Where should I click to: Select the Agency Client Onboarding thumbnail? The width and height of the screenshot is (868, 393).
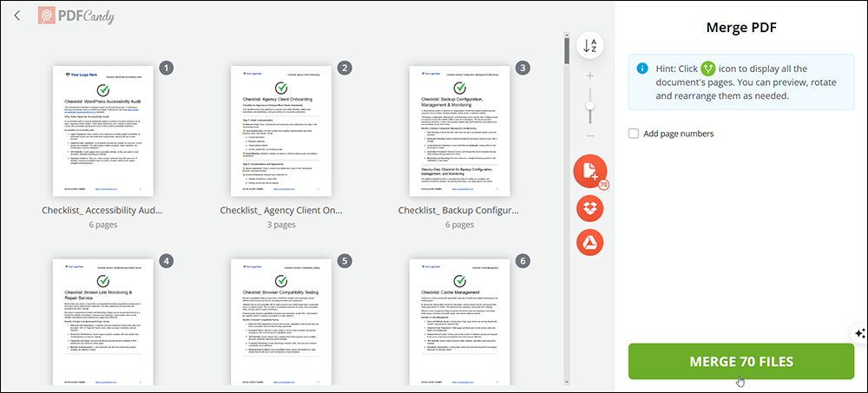(x=281, y=131)
